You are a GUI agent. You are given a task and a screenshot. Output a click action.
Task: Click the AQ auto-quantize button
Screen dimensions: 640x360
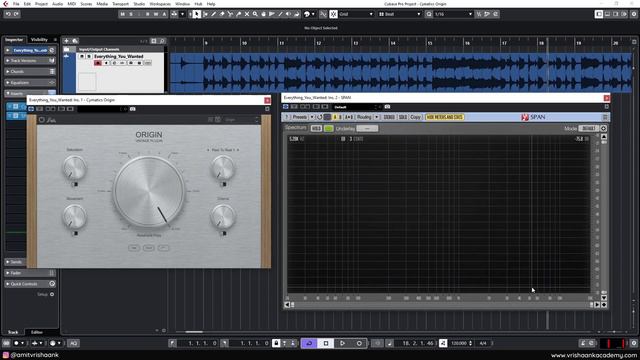click(x=73, y=343)
